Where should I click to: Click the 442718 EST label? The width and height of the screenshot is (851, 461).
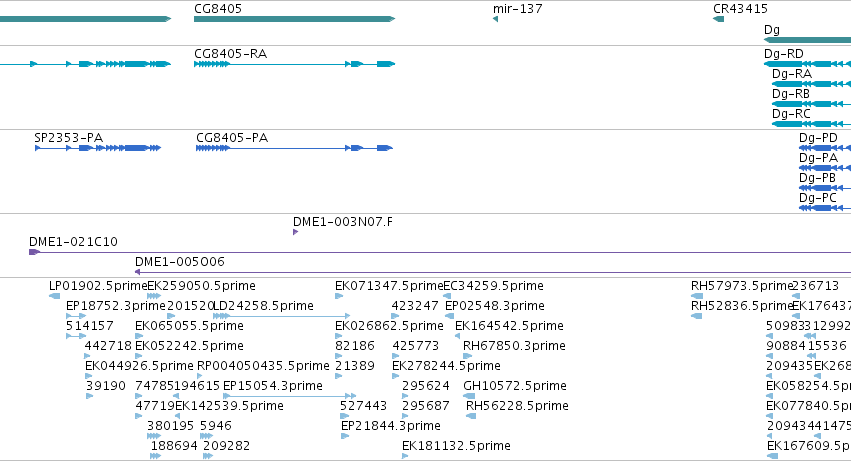click(x=108, y=346)
